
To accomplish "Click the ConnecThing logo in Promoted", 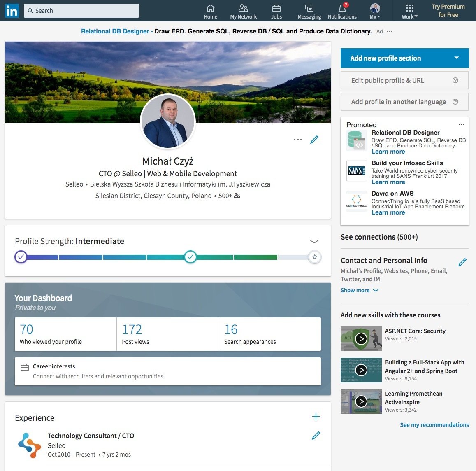I will tap(356, 201).
